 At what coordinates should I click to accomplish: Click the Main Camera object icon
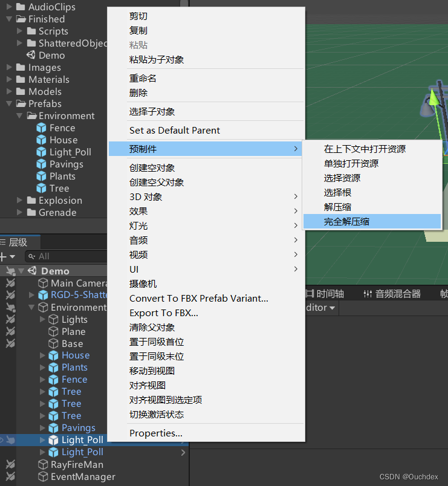pos(43,283)
